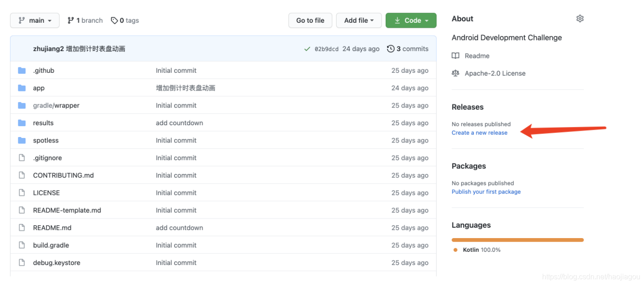The height and width of the screenshot is (285, 644).
Task: Open Initial commit for build.gradle row
Action: point(176,245)
